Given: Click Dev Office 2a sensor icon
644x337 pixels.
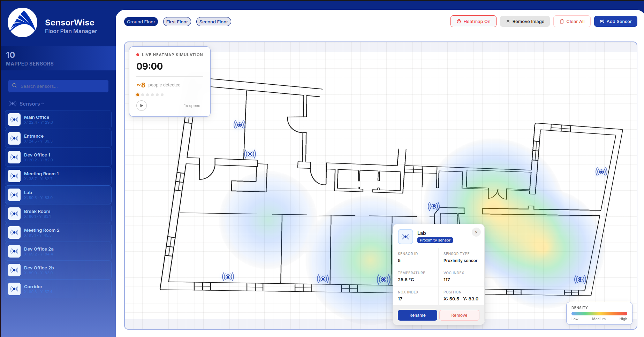Looking at the screenshot, I should (14, 251).
